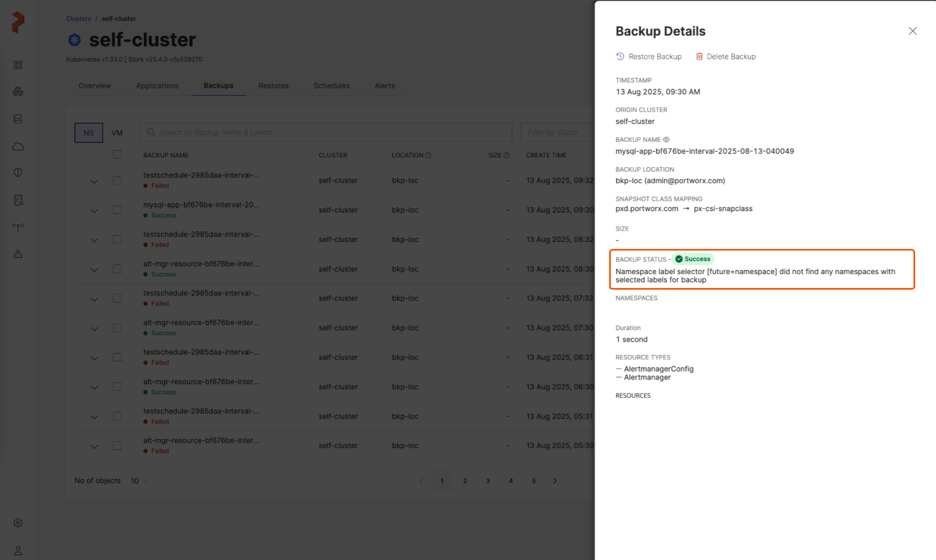
Task: Click the Portworx logo in sidebar
Action: 18,22
